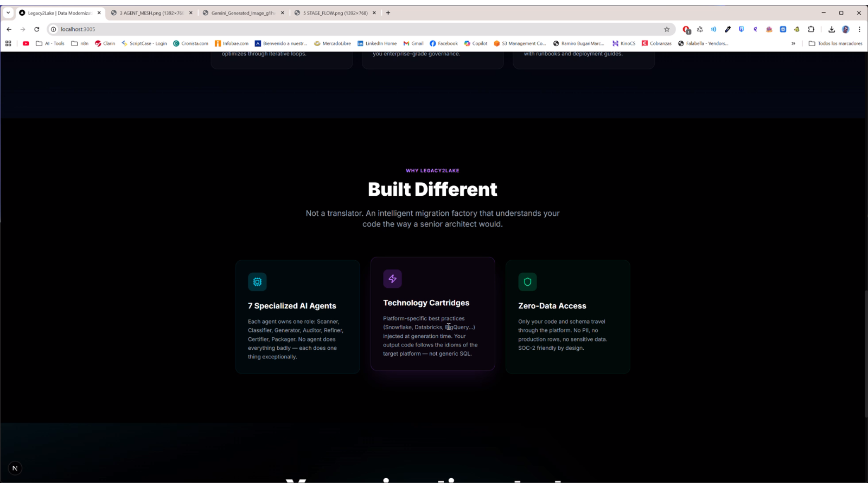Click the chip icon on AI Agents card

[257, 282]
